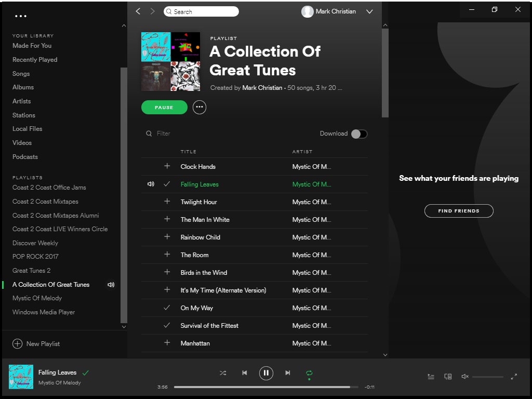Click Mystic Of Melody artist in player bar
The image size is (532, 399).
click(60, 383)
